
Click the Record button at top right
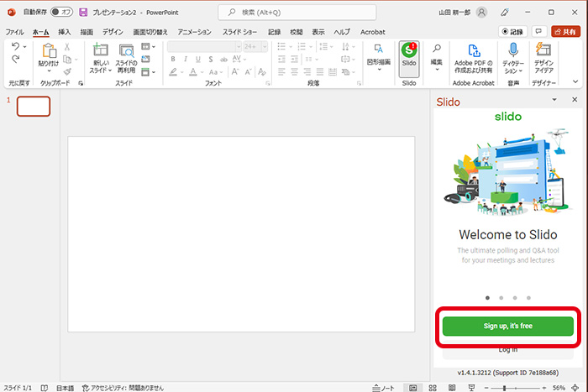pos(512,32)
